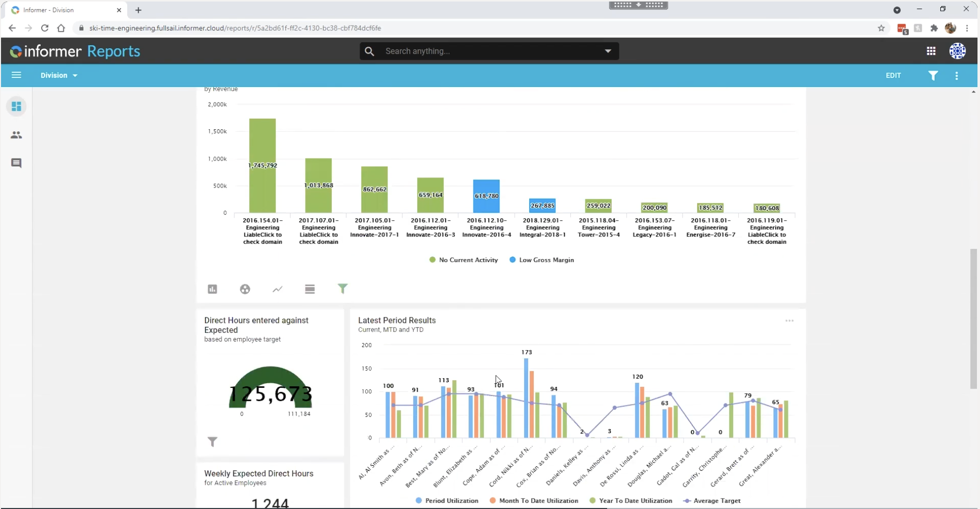Expand the search options dropdown arrow
This screenshot has width=980, height=509.
608,51
